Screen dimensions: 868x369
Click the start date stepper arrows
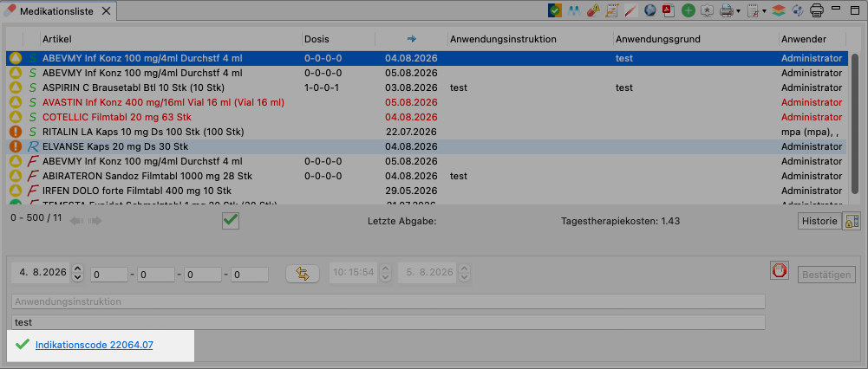[x=77, y=273]
